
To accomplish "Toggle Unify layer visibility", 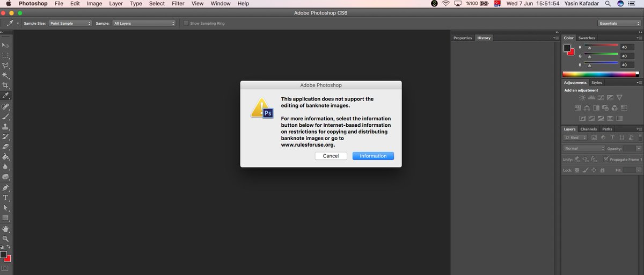I will click(586, 160).
